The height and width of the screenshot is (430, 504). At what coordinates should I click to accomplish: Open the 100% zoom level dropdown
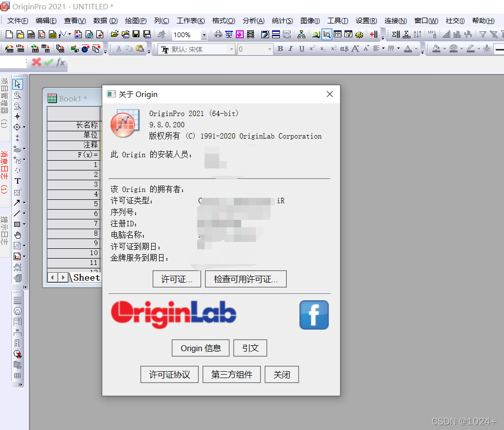tap(204, 35)
